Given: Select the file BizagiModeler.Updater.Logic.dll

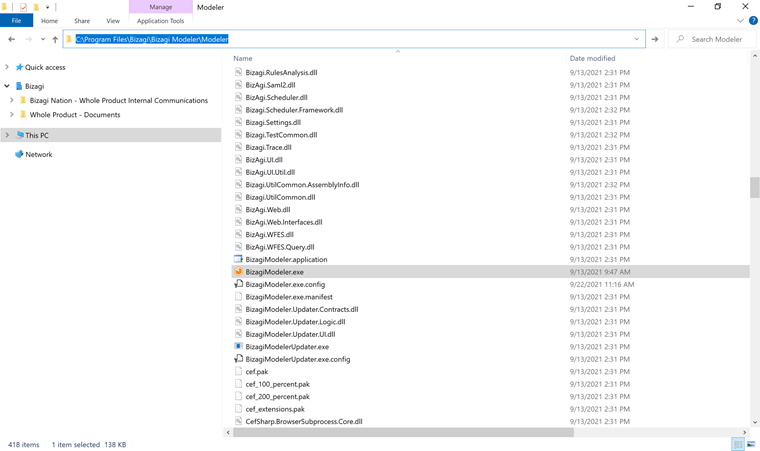Looking at the screenshot, I should coord(296,322).
